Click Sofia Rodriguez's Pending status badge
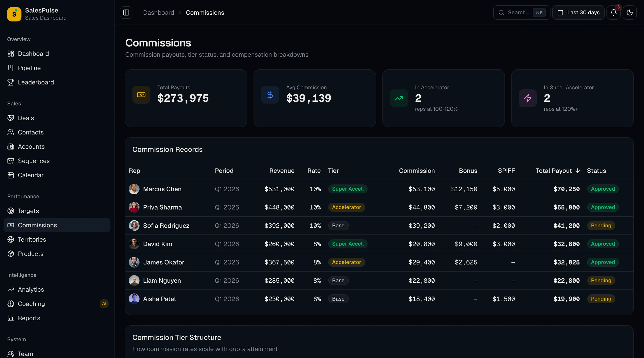 pyautogui.click(x=601, y=226)
